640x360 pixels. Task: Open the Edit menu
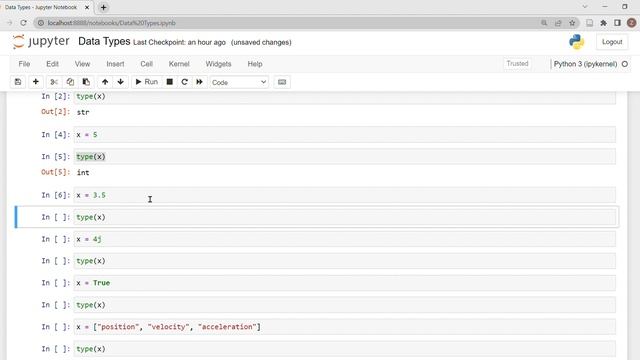(x=52, y=64)
